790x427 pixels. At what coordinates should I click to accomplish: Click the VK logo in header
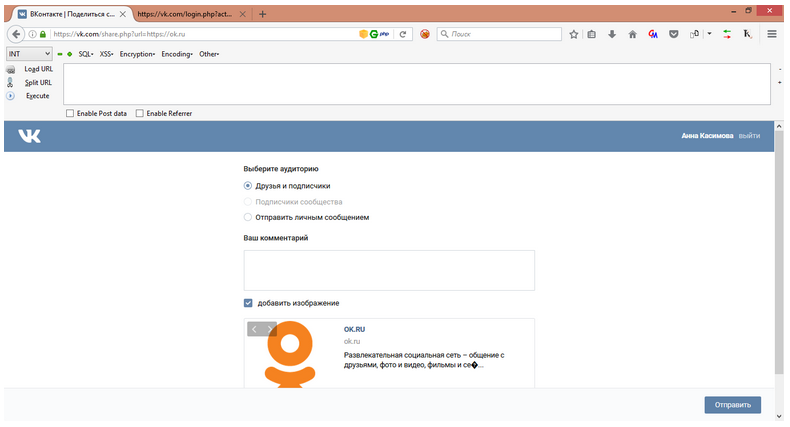29,136
